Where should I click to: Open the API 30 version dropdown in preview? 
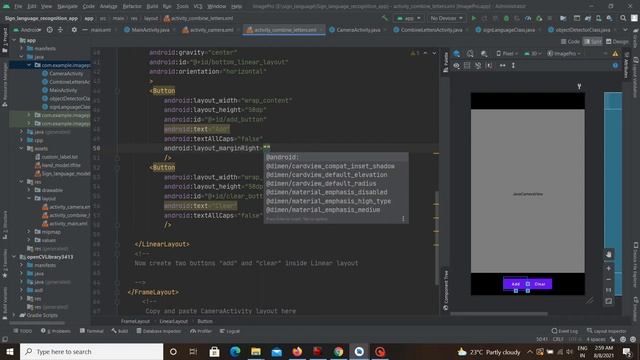point(532,54)
